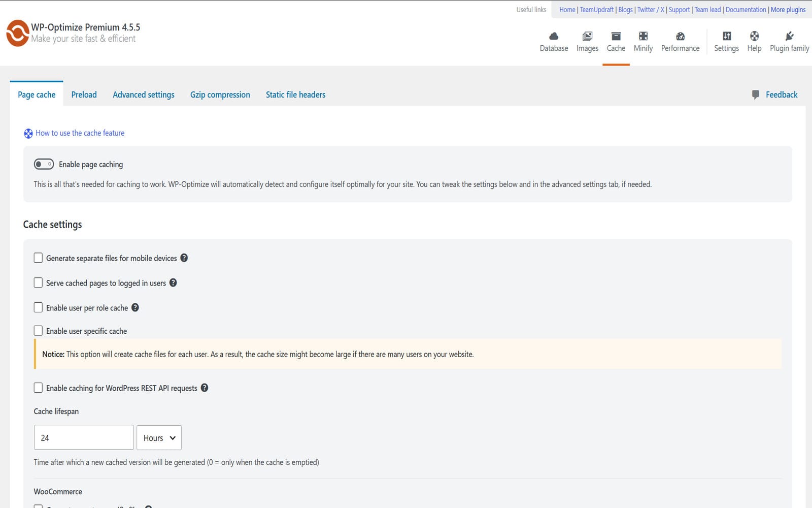Switch to the Gzip compression tab
812x508 pixels.
click(220, 94)
